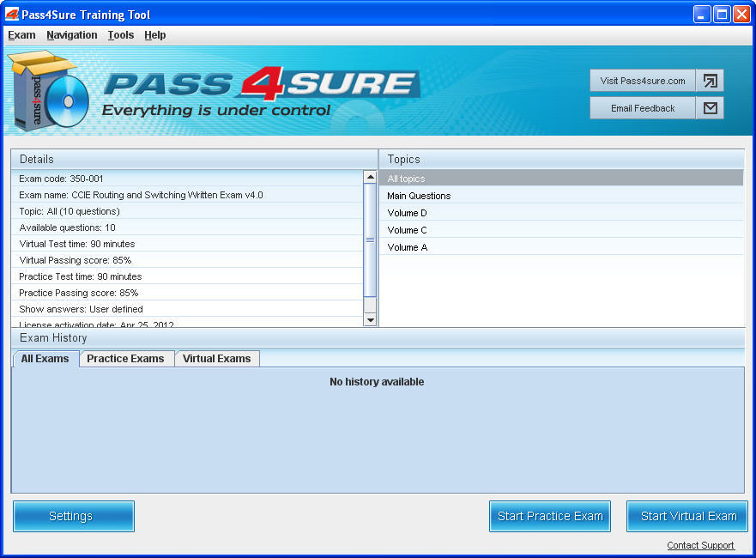Click the Details scrollbar up arrow

pos(371,177)
